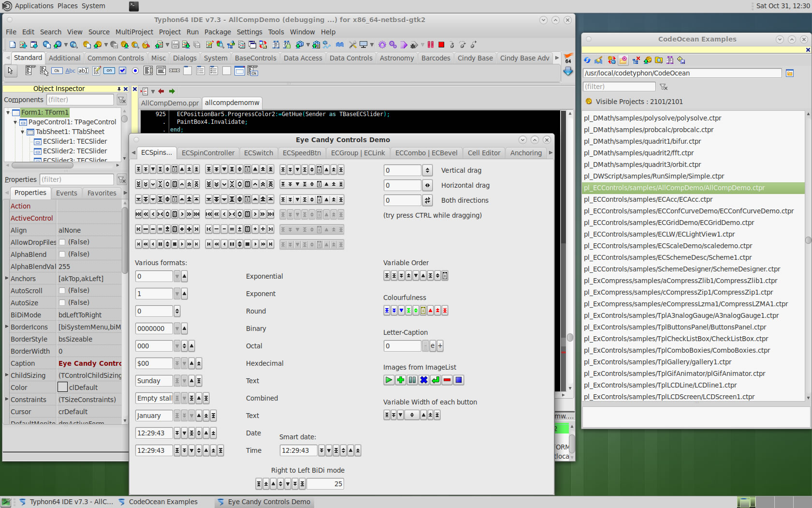Switch to the ECSpeedBtn tab
Viewport: 812px width, 508px height.
click(x=302, y=153)
